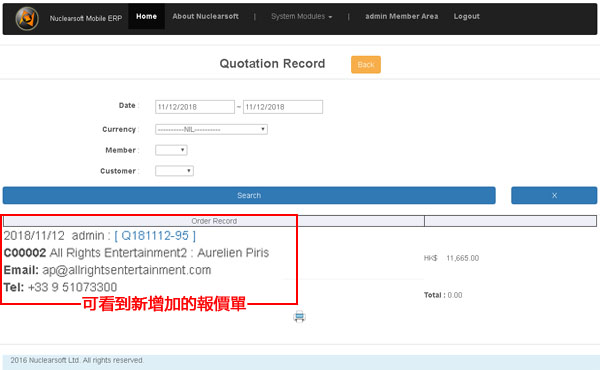
Task: Click the printer icon below the quotation
Action: tap(299, 316)
